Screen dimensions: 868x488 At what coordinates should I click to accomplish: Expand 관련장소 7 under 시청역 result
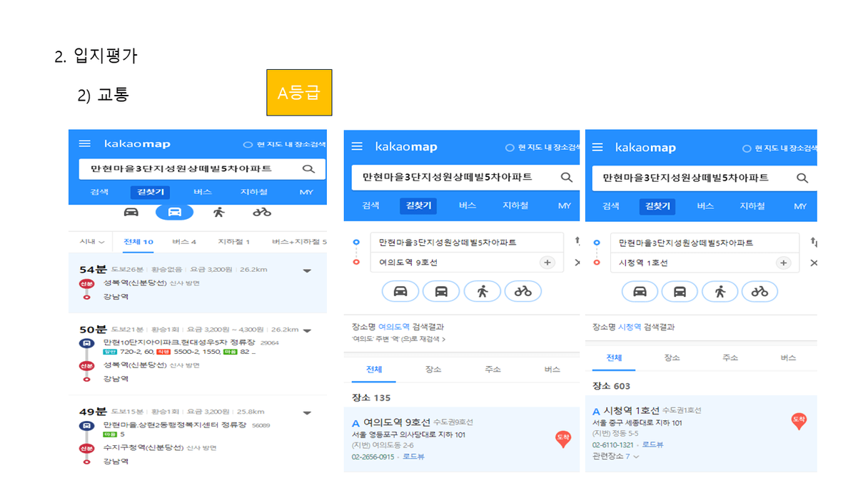click(x=615, y=456)
